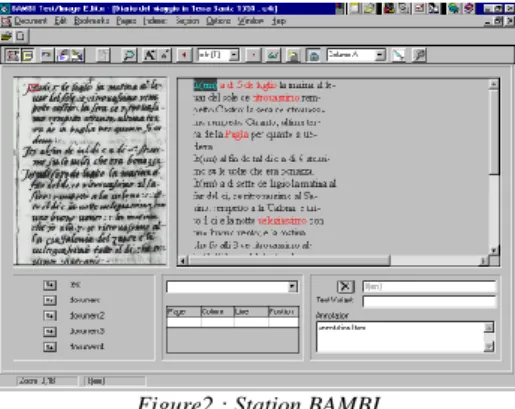Open the Bookmarks menu

[x=92, y=21]
